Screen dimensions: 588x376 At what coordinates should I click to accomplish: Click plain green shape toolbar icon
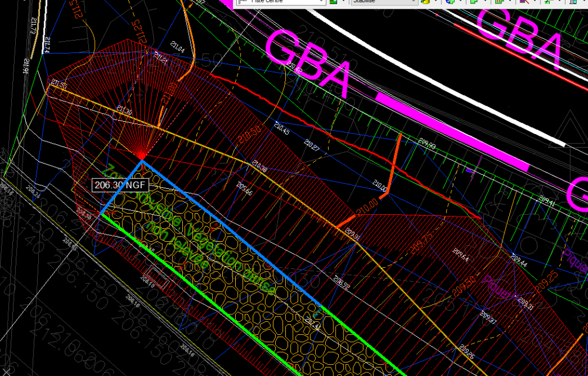474,2
